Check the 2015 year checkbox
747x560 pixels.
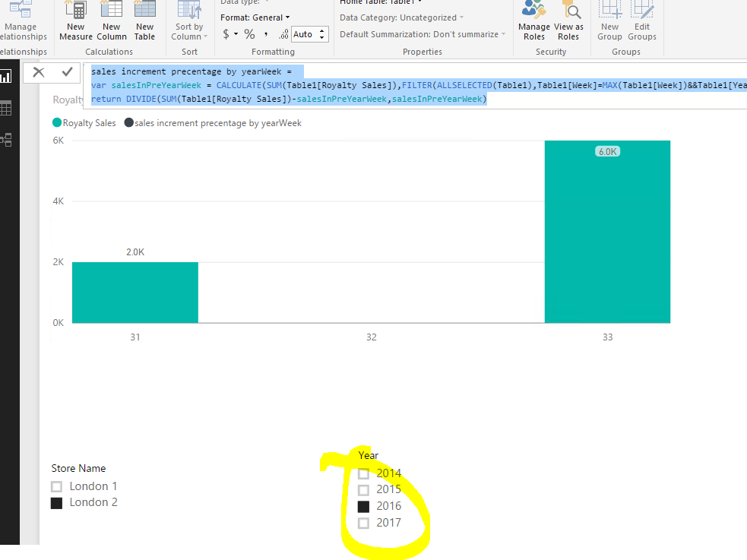pyautogui.click(x=363, y=490)
